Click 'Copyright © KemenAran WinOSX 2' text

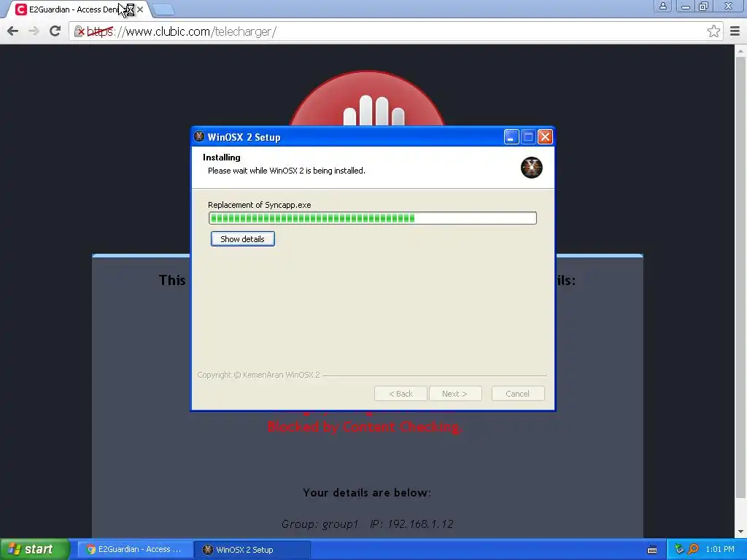[259, 375]
